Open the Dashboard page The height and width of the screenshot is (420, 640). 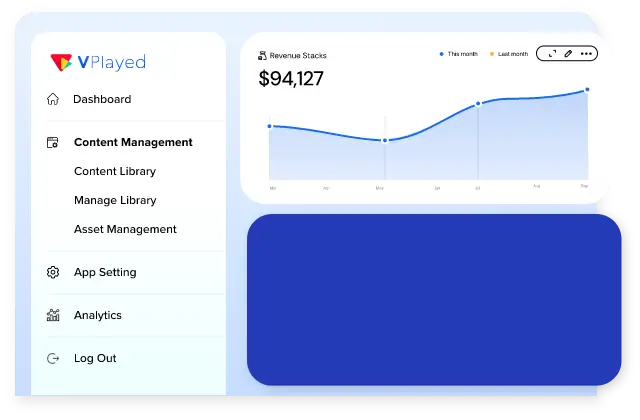[102, 99]
